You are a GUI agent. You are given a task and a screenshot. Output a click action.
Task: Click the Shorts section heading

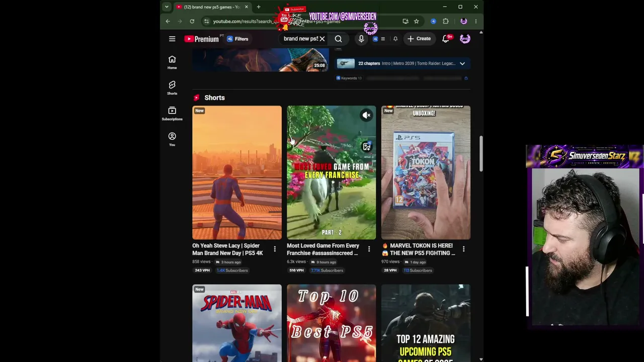click(214, 98)
